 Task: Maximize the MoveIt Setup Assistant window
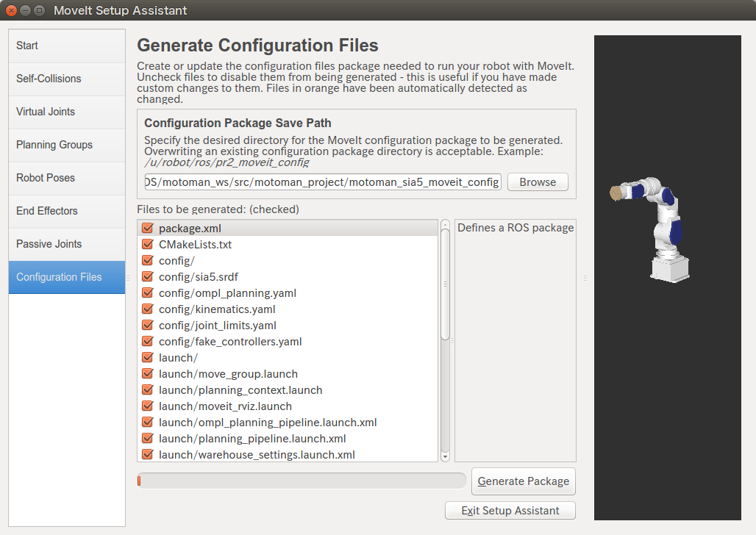pyautogui.click(x=40, y=10)
